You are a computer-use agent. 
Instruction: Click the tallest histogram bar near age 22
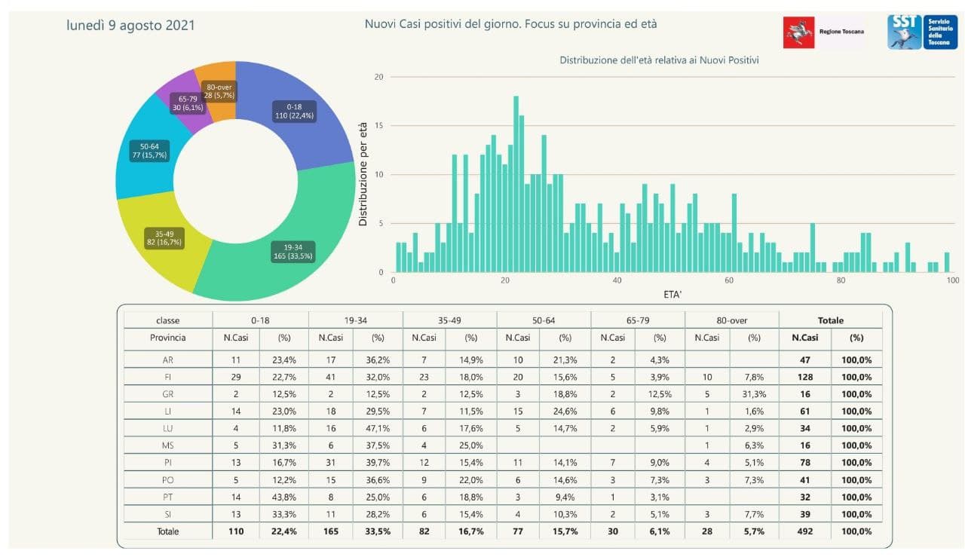pyautogui.click(x=516, y=184)
